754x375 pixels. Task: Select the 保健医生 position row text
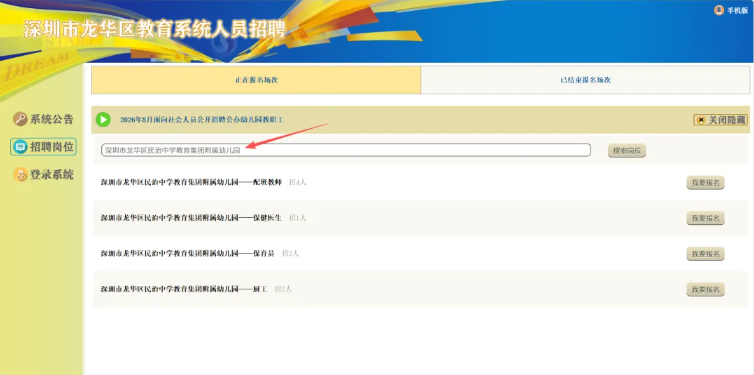pos(191,218)
